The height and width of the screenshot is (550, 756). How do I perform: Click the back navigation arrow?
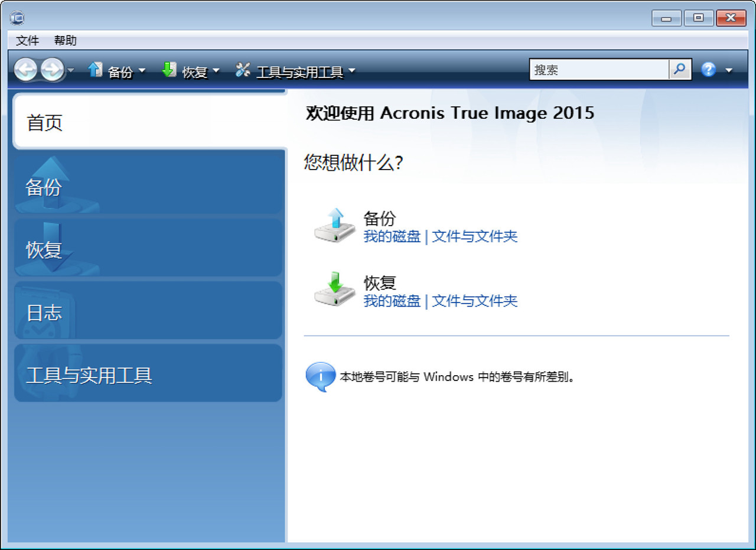[26, 70]
